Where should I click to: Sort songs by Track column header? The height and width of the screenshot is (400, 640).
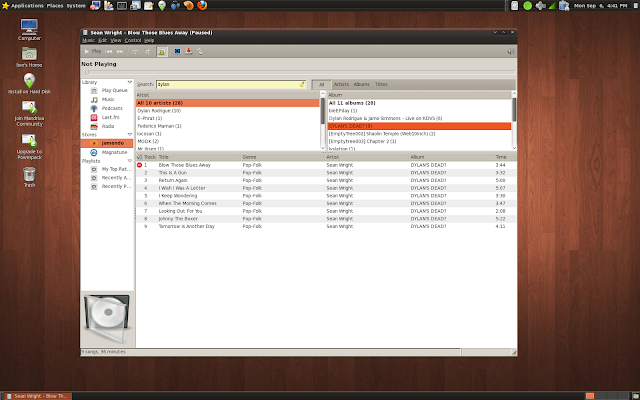pos(149,157)
